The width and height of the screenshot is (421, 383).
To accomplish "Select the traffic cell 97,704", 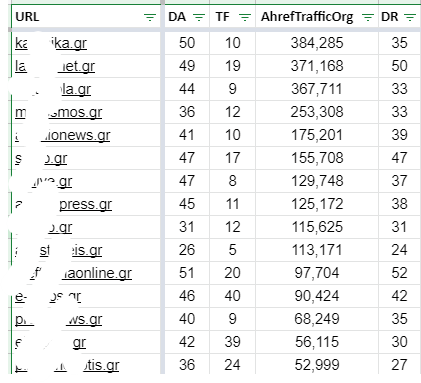I will tap(317, 273).
